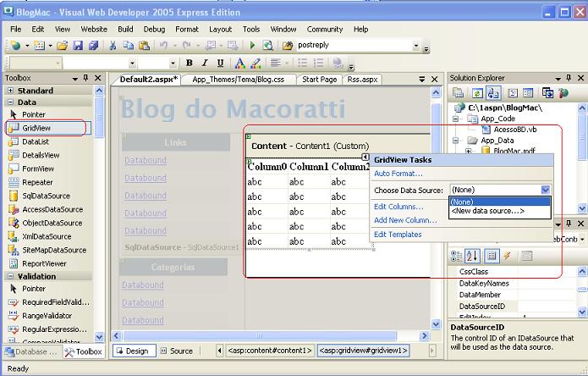Click the Save toolbar icon

pyautogui.click(x=78, y=46)
